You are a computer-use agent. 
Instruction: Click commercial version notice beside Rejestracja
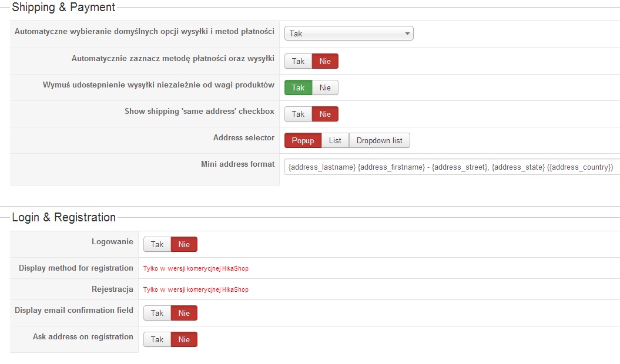196,290
